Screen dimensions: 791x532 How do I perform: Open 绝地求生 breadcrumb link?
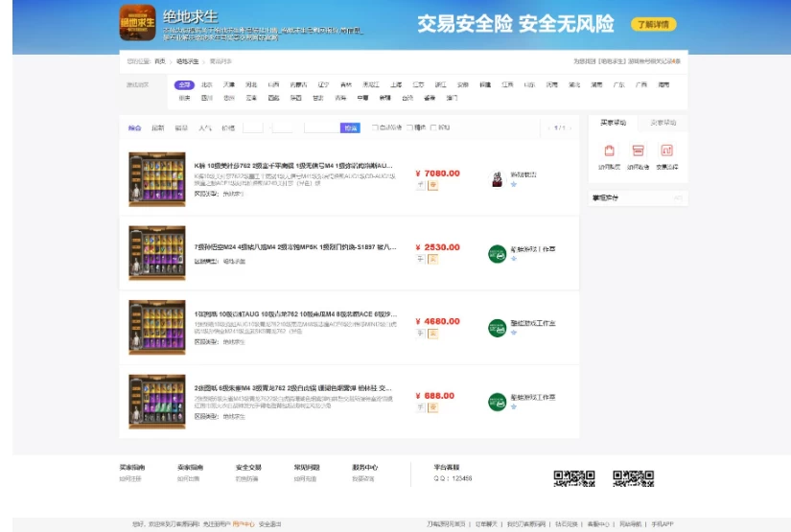pyautogui.click(x=187, y=61)
